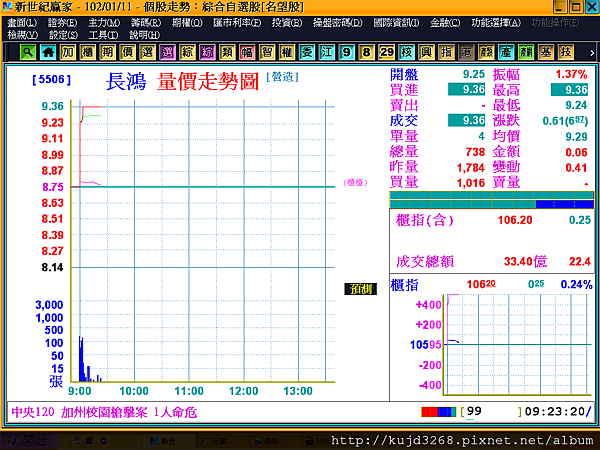Click the 總量 value 738
600x450 pixels.
[x=475, y=152]
